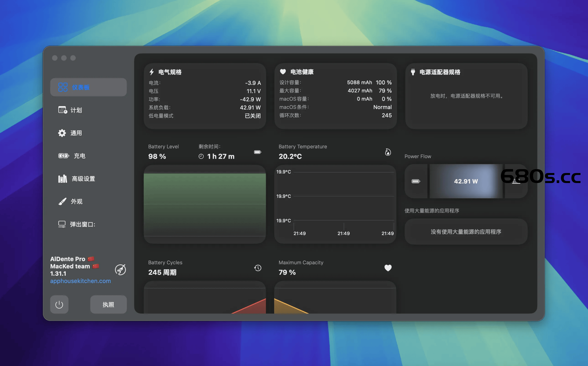The height and width of the screenshot is (366, 588).
Task: Open the 充电 charging settings icon
Action: point(63,156)
